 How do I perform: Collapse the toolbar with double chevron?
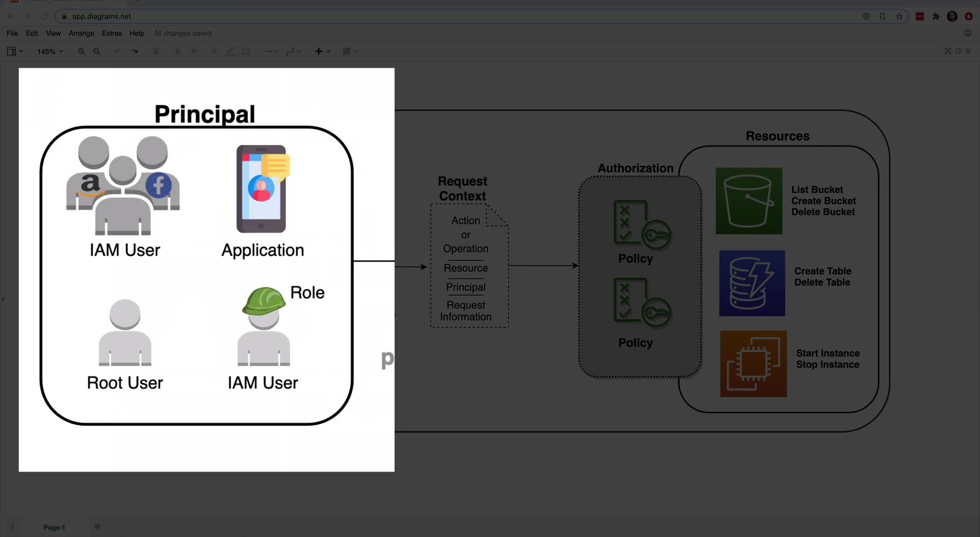968,51
